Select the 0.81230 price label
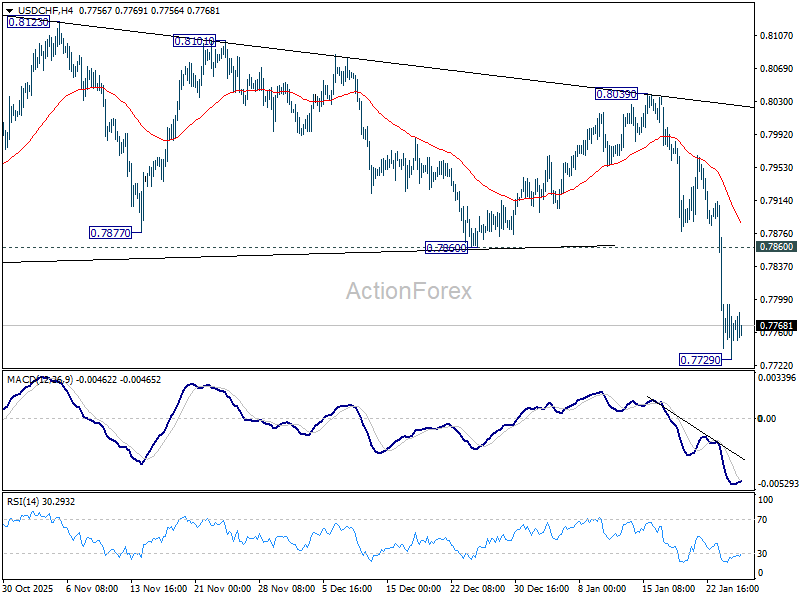The width and height of the screenshot is (800, 600). (x=29, y=22)
